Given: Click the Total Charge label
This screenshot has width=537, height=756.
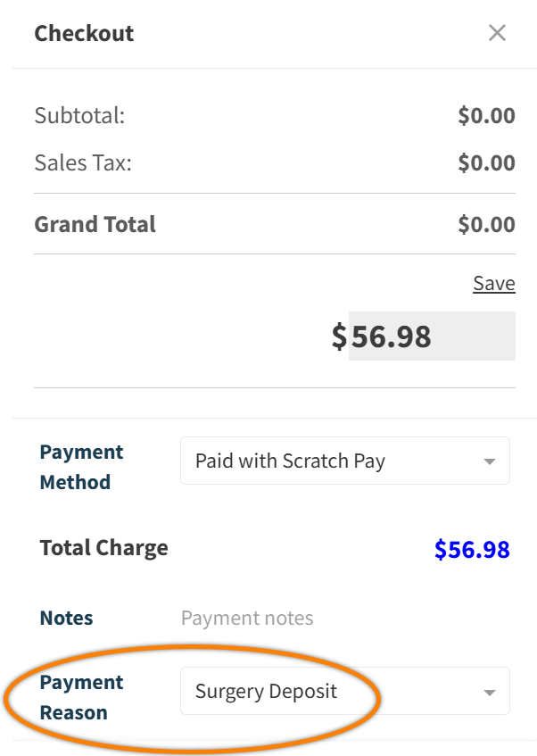Looking at the screenshot, I should [x=103, y=547].
